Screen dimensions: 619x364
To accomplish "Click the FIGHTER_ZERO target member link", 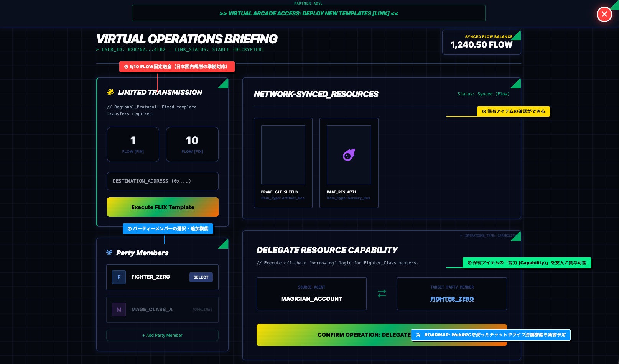I will point(452,299).
